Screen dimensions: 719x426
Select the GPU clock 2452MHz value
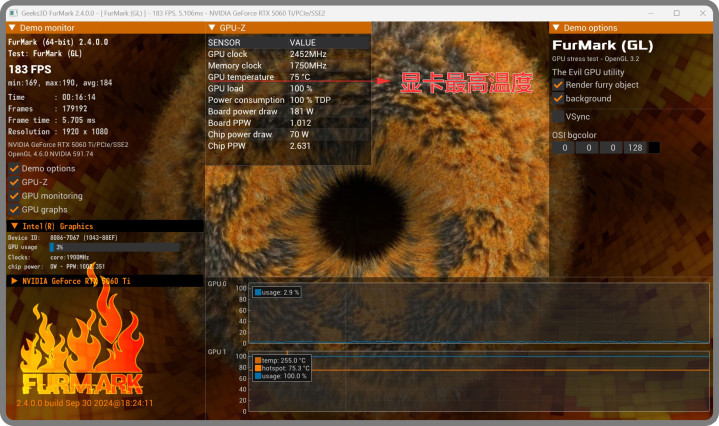tap(308, 54)
